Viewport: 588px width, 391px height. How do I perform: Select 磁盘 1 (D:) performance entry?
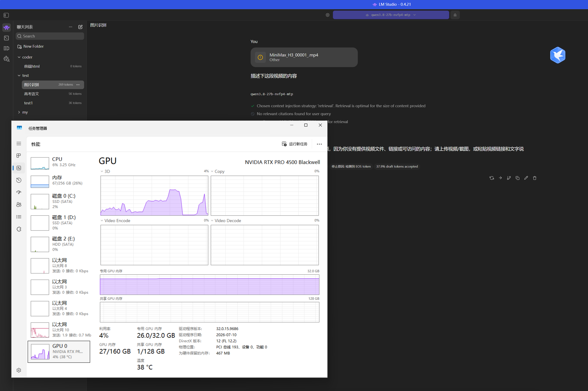[59, 223]
